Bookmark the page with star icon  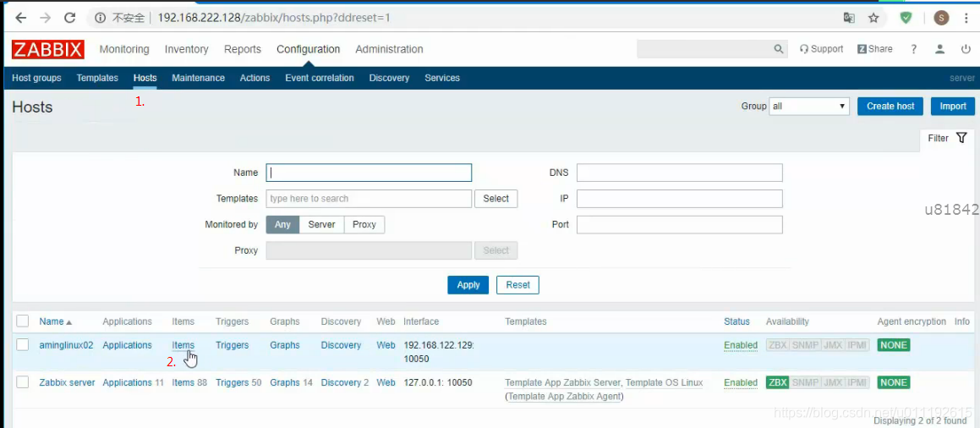pos(873,18)
